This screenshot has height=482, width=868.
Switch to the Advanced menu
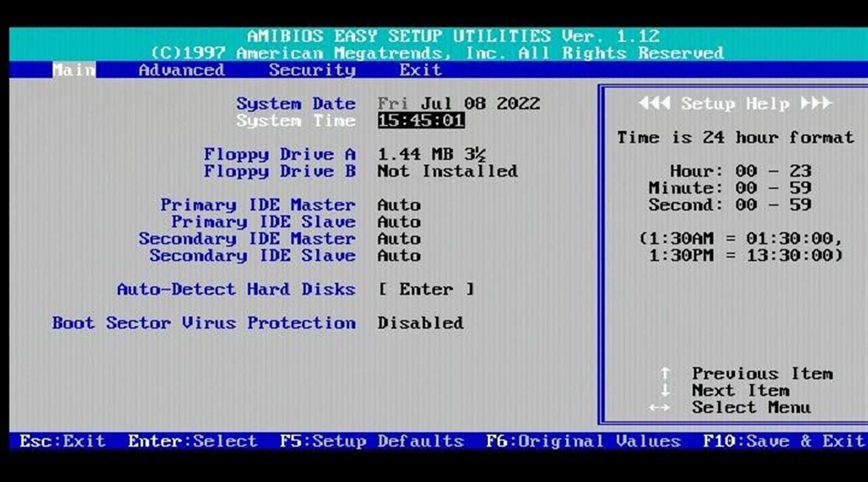point(181,70)
